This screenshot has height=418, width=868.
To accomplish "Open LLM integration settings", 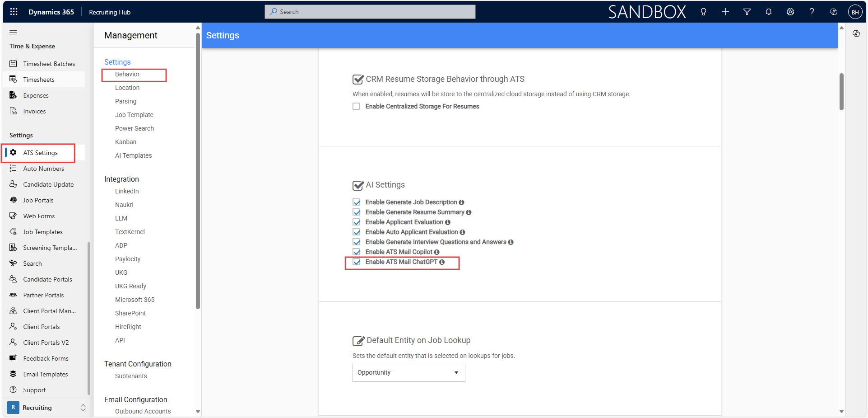I will [121, 218].
